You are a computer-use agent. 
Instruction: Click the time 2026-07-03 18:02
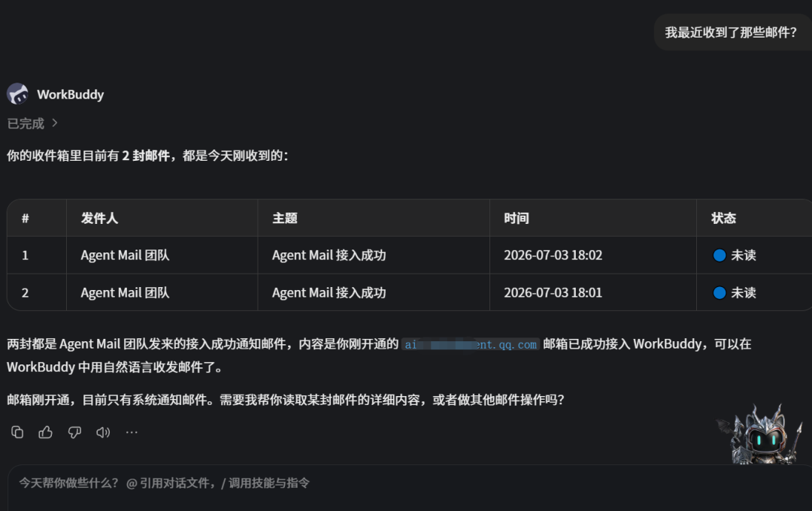553,255
